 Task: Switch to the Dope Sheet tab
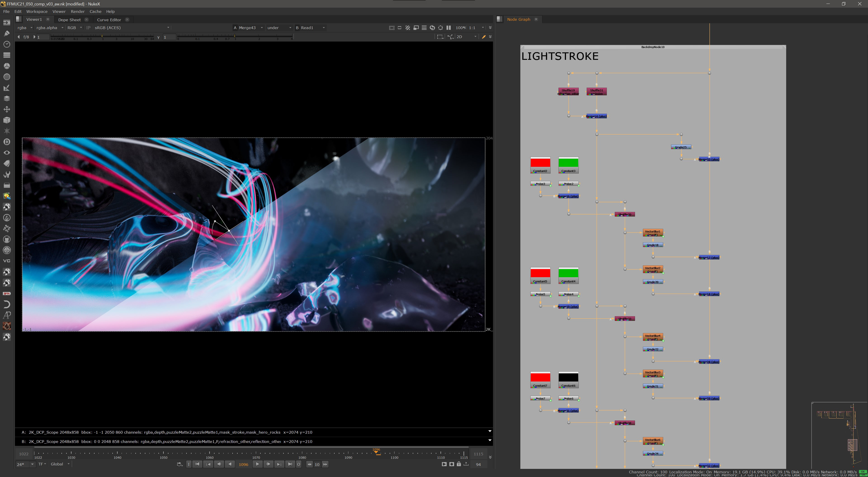click(x=69, y=19)
